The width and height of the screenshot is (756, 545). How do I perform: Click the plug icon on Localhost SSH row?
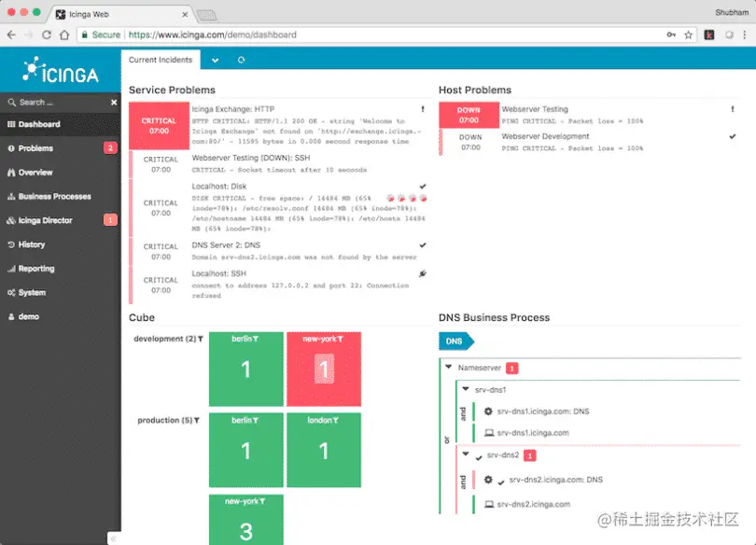(423, 273)
